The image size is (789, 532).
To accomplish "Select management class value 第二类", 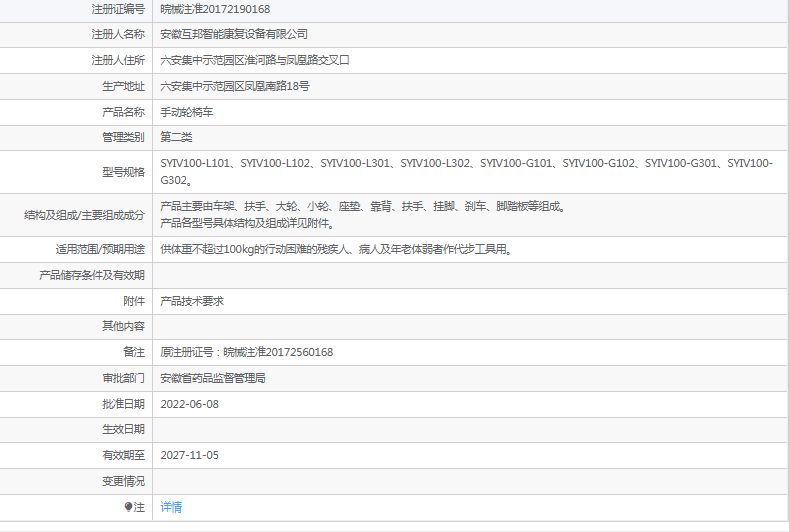I will point(176,137).
